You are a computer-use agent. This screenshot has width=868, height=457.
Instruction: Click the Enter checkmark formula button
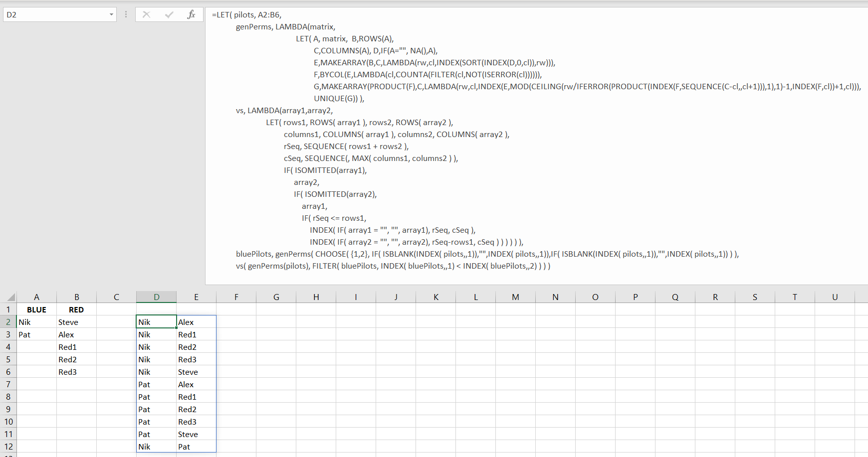(x=169, y=14)
